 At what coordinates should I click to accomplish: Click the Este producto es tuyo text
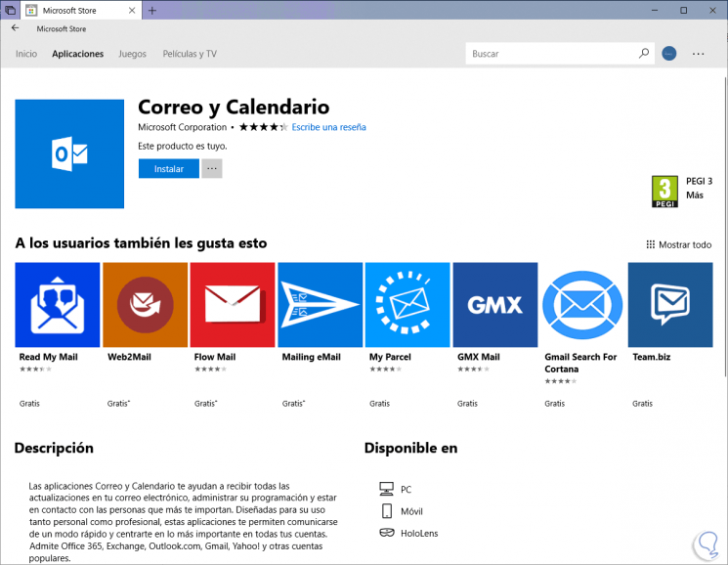pyautogui.click(x=183, y=147)
